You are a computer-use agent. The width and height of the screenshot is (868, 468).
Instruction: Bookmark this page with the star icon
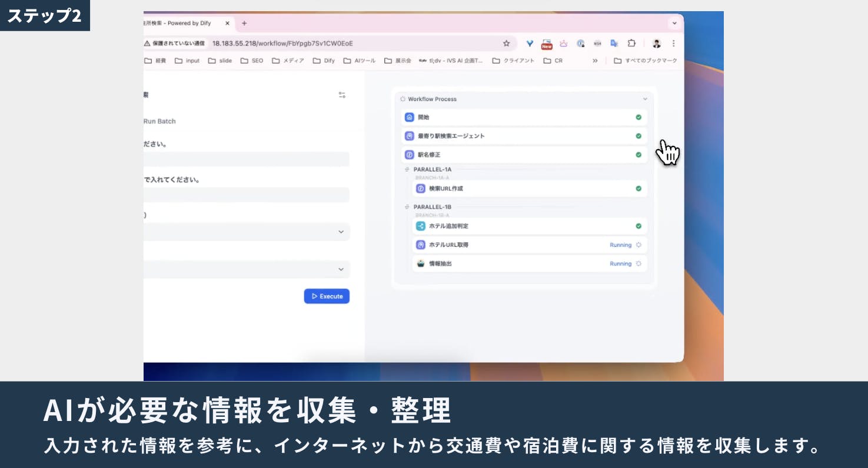click(x=506, y=44)
